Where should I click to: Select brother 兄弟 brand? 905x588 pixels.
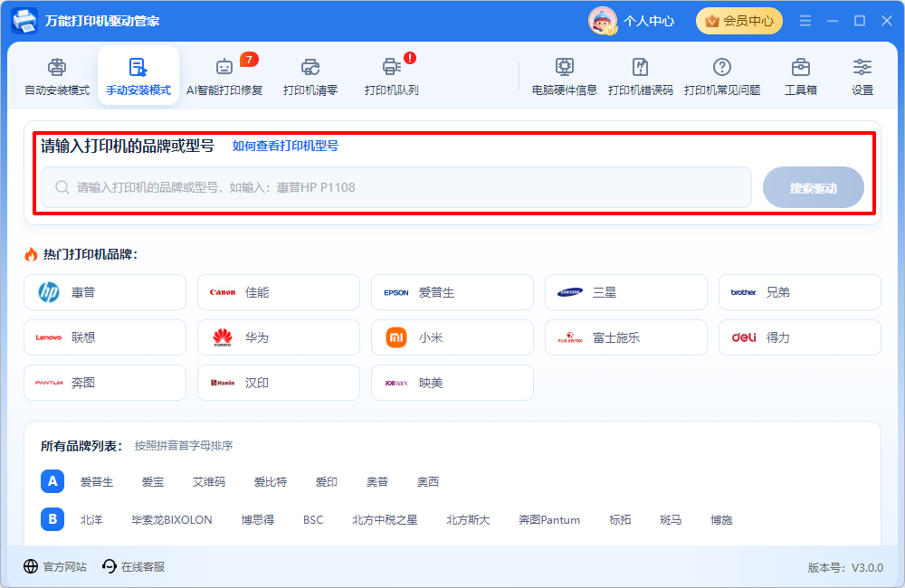pos(800,292)
